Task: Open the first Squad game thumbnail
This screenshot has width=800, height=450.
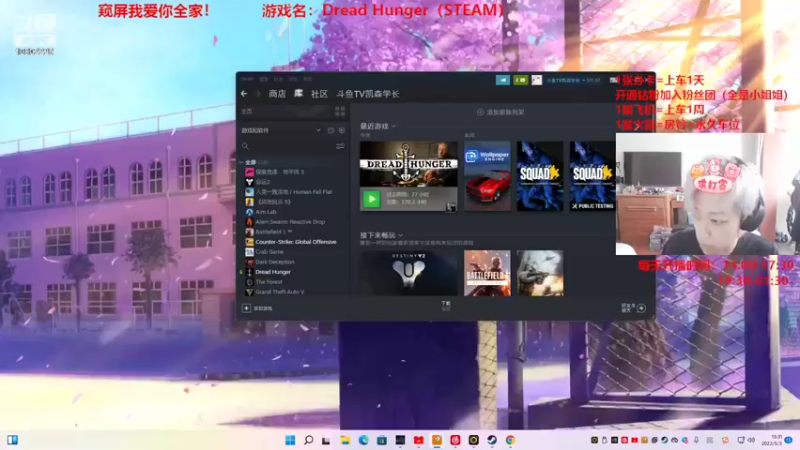Action: (540, 176)
